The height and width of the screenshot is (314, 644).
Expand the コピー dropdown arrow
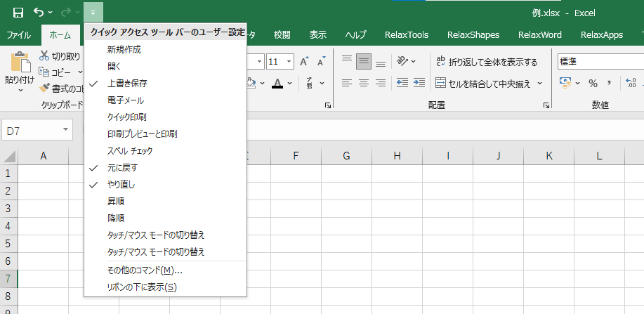click(80, 72)
